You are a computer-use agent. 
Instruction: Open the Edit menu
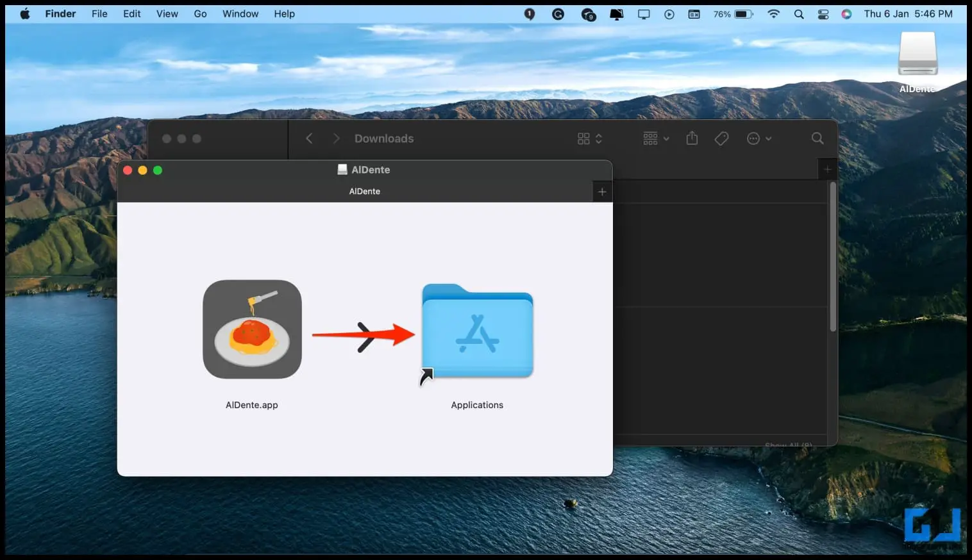[132, 13]
